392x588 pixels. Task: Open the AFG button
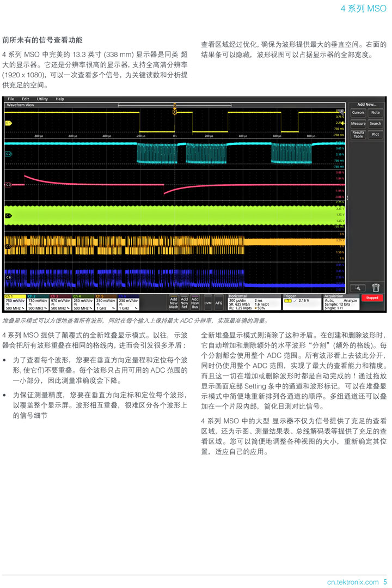coord(219,302)
